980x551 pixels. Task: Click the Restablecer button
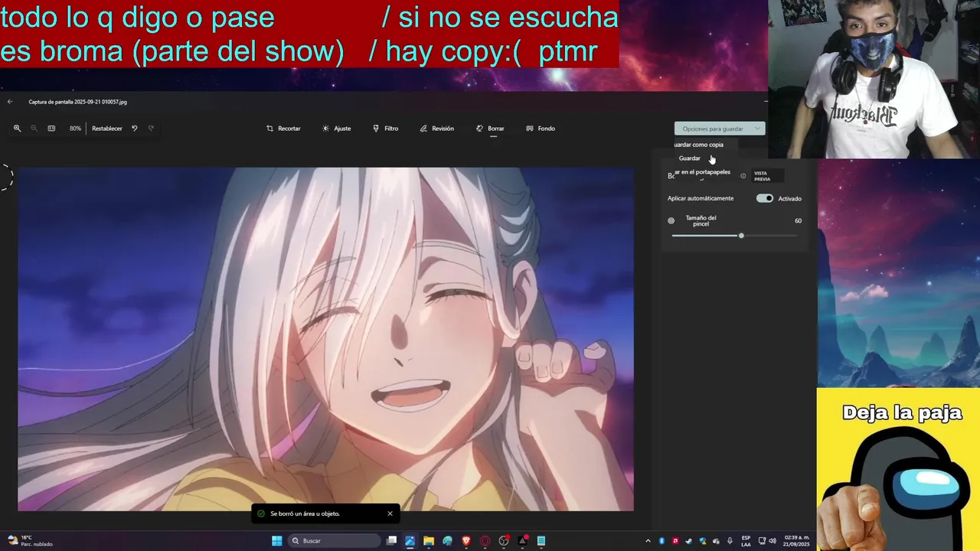tap(107, 129)
